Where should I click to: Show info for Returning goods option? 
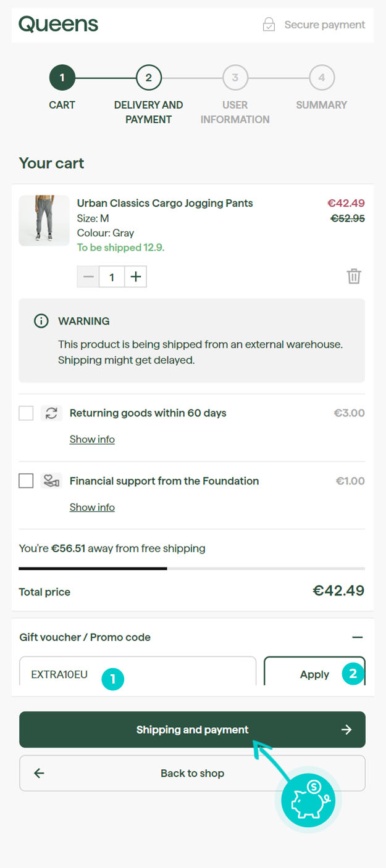92,439
